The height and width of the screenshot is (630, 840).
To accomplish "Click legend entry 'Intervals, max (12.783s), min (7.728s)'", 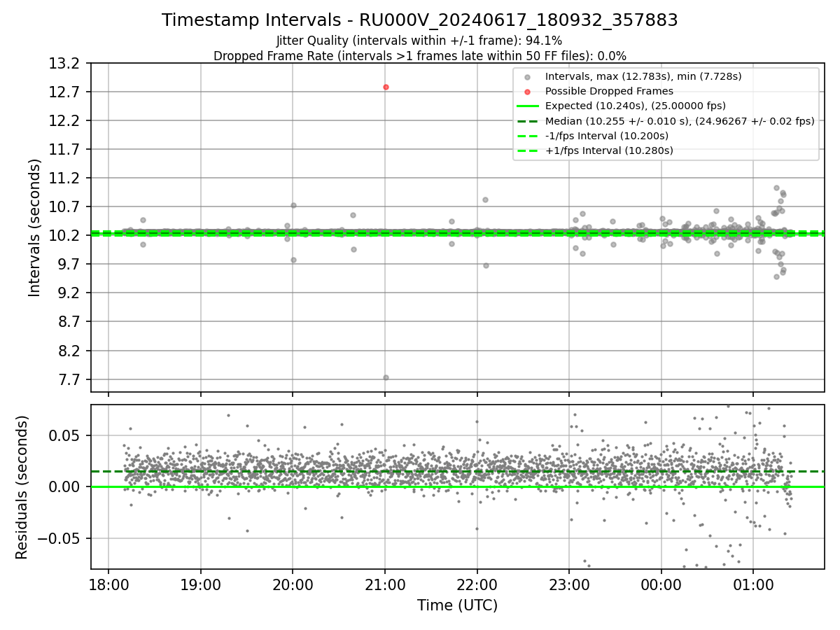I will tap(643, 76).
